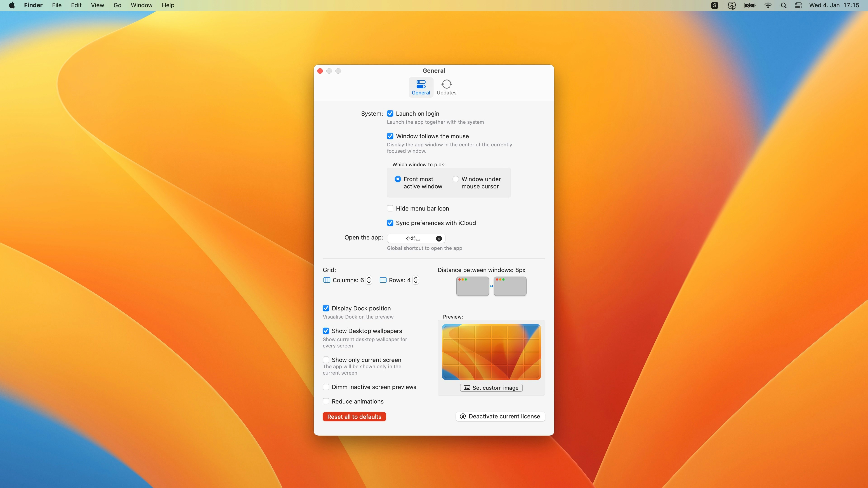Click the Open the app shortcut field
The width and height of the screenshot is (868, 488).
[413, 238]
